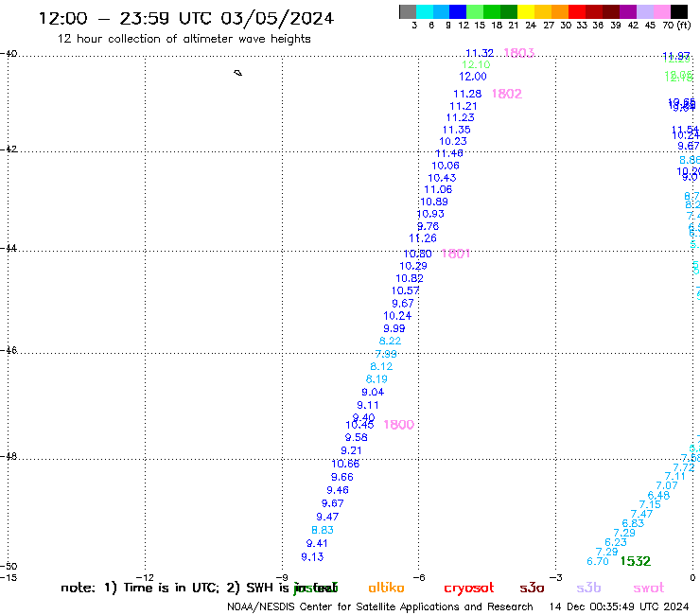700x615 pixels.
Task: Click the wave height value 11.32
Action: coord(480,53)
